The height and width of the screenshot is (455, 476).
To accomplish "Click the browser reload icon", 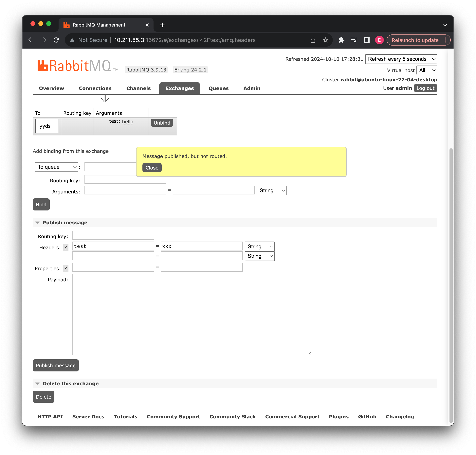I will pyautogui.click(x=56, y=40).
